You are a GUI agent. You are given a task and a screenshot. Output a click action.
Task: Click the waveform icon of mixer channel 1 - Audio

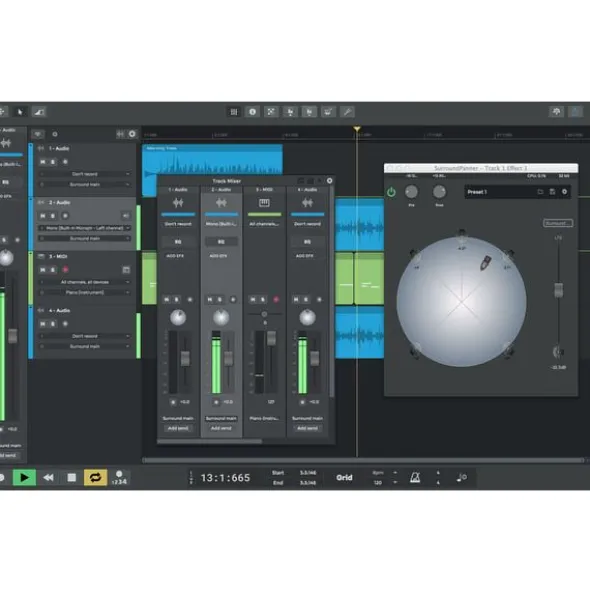[178, 203]
